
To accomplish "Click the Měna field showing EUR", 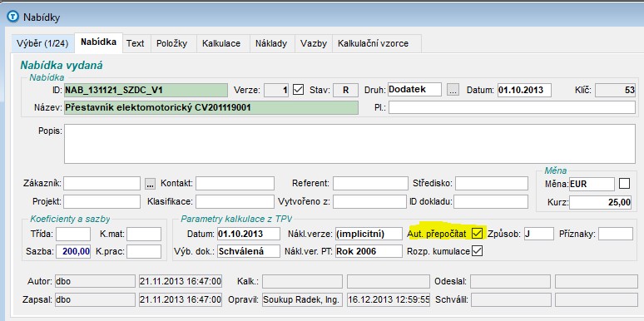I will click(592, 185).
